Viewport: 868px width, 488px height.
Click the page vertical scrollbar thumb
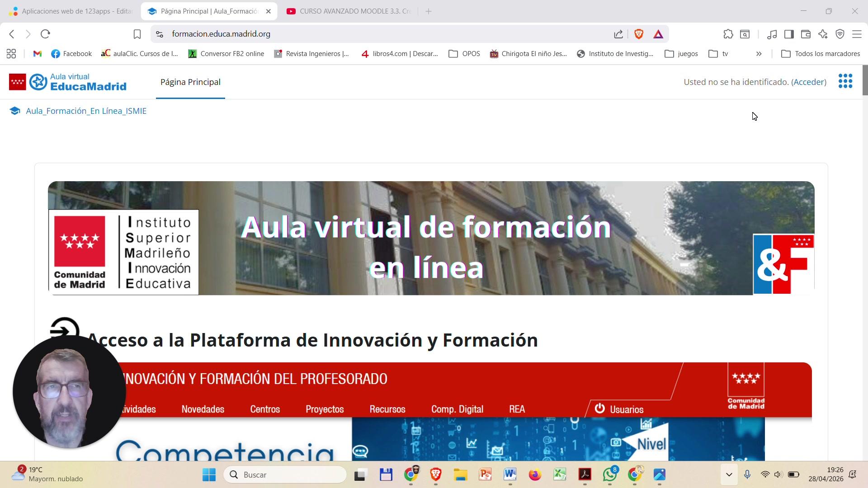pyautogui.click(x=865, y=80)
